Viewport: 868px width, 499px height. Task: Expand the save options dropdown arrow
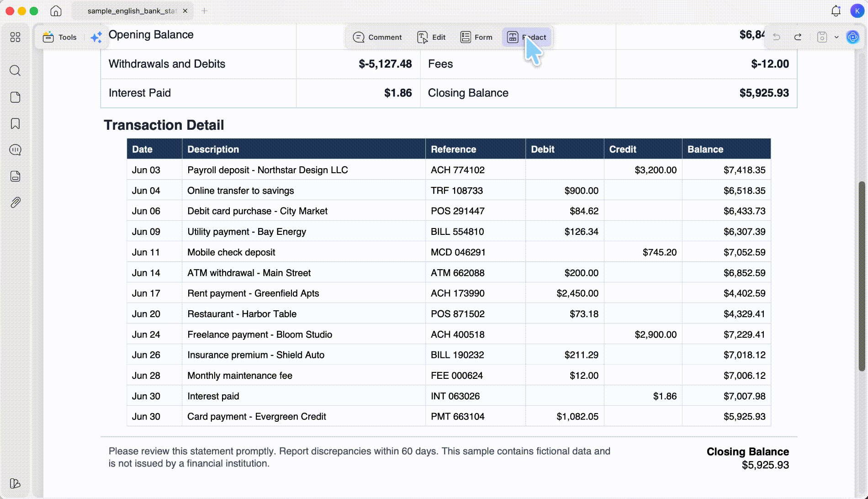[x=836, y=37]
